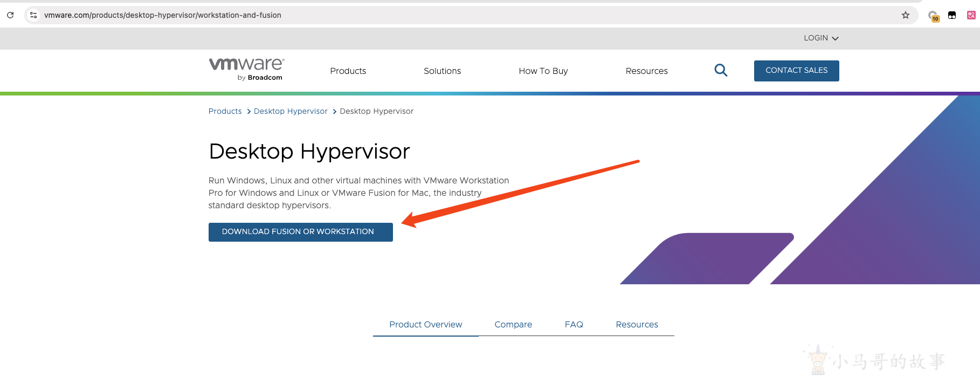Open the site search magnifier icon
Viewport: 980px width, 383px height.
(721, 70)
